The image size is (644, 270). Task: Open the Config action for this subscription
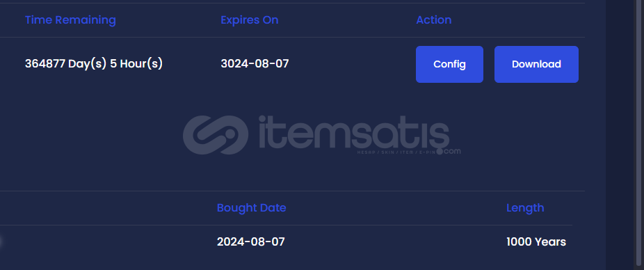(x=449, y=64)
